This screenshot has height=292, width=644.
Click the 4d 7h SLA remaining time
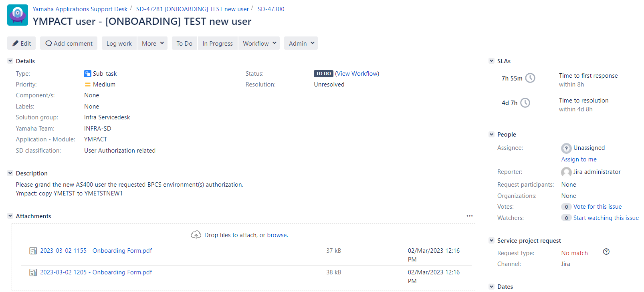coord(509,103)
